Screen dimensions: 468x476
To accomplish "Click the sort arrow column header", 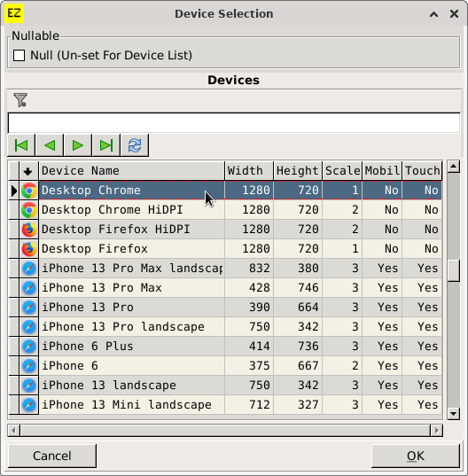I will click(x=28, y=171).
